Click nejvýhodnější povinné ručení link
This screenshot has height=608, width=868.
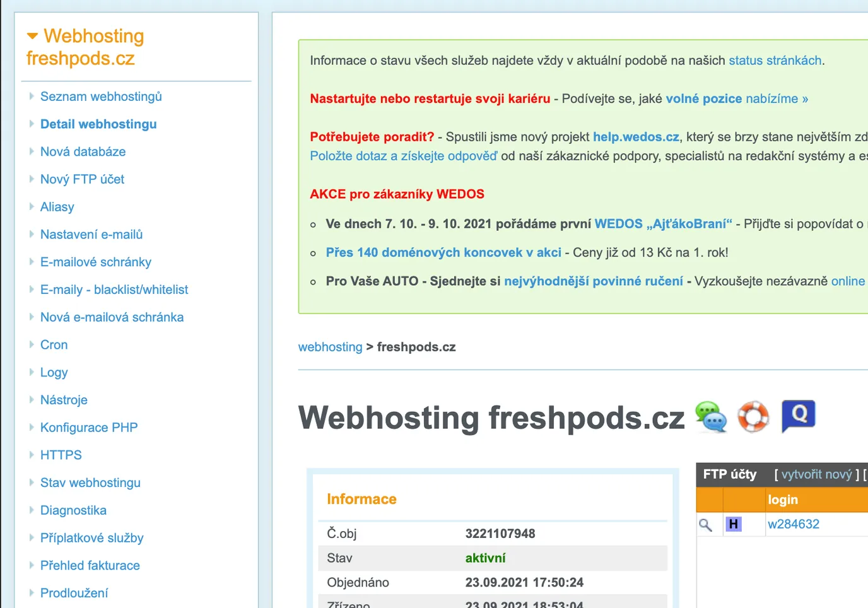tap(594, 281)
